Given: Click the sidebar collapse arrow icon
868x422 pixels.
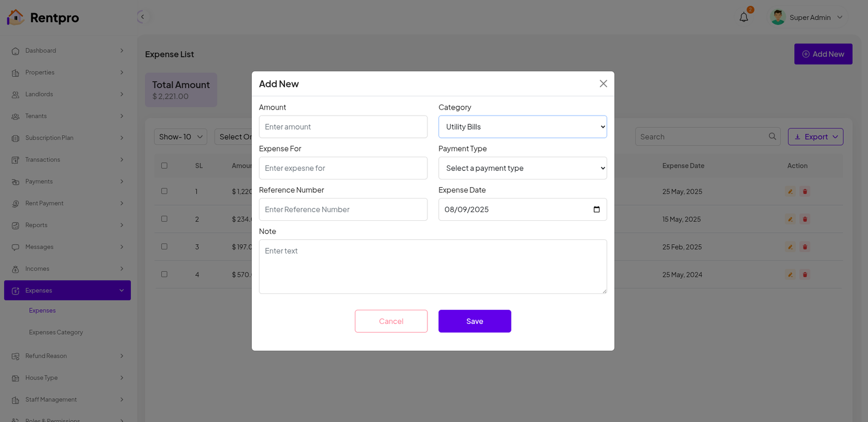Looking at the screenshot, I should click(142, 17).
